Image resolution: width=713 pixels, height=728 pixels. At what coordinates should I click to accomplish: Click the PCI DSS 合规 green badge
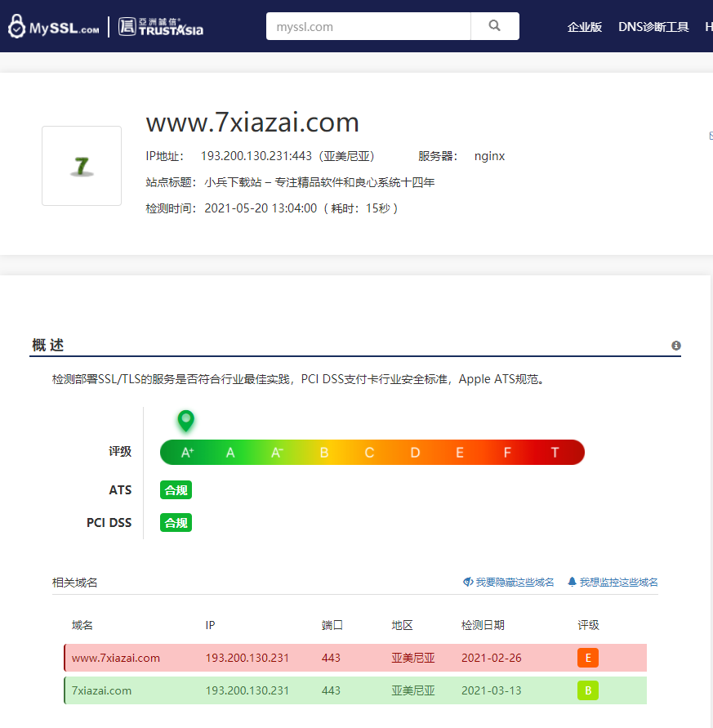point(176,523)
